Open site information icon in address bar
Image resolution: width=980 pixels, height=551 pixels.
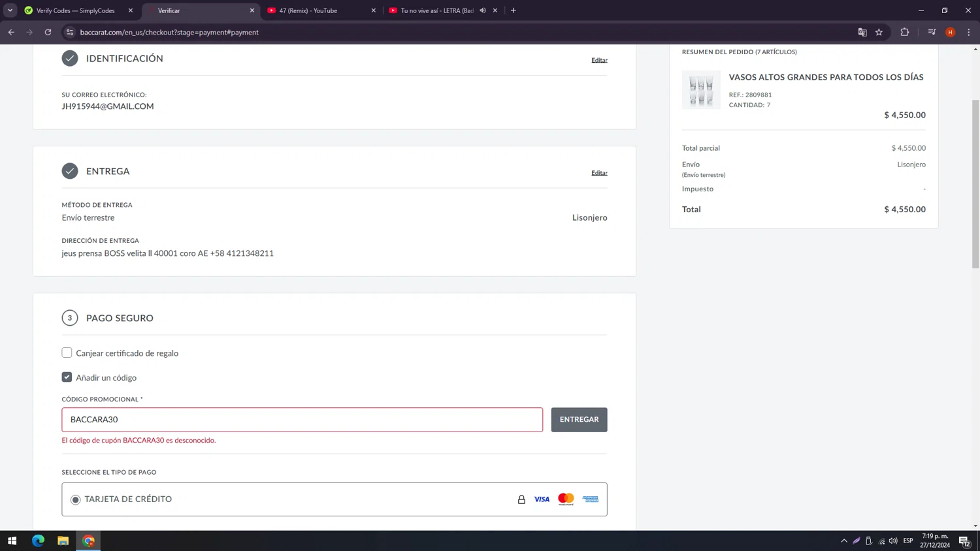(x=70, y=32)
